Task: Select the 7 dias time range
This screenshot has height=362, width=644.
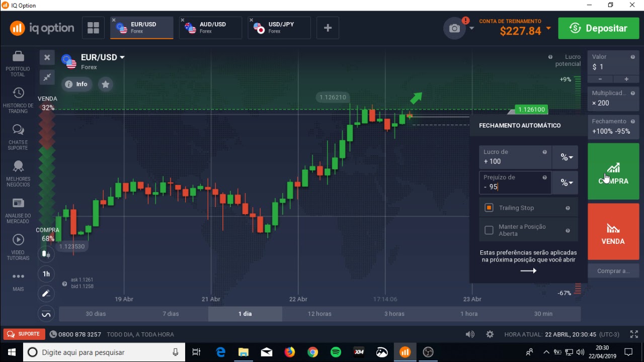Action: (x=171, y=314)
